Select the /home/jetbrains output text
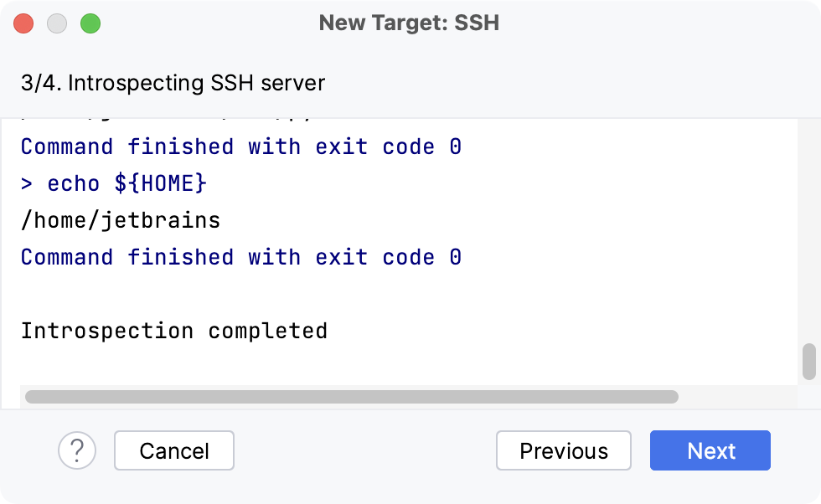 (120, 220)
